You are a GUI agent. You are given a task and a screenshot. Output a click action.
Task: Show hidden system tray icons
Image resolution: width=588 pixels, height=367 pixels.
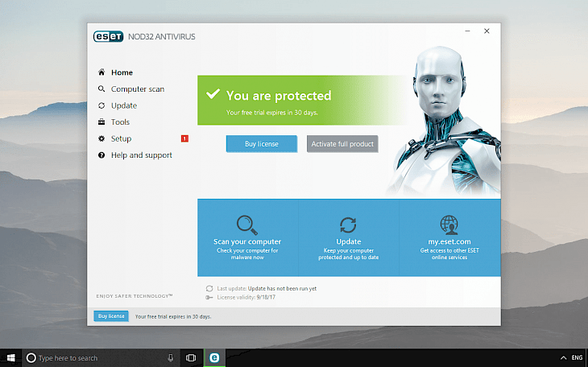(563, 358)
